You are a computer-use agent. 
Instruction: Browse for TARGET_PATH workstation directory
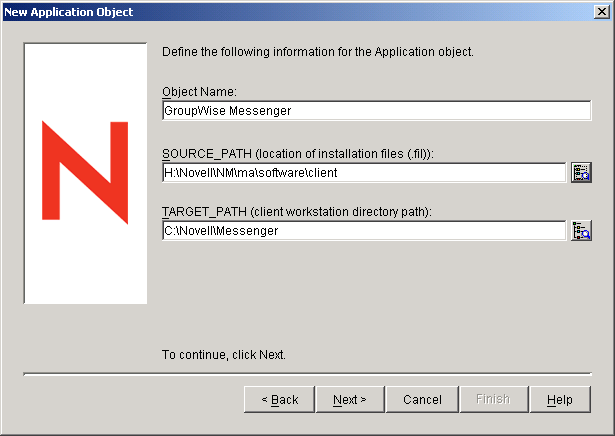(581, 231)
